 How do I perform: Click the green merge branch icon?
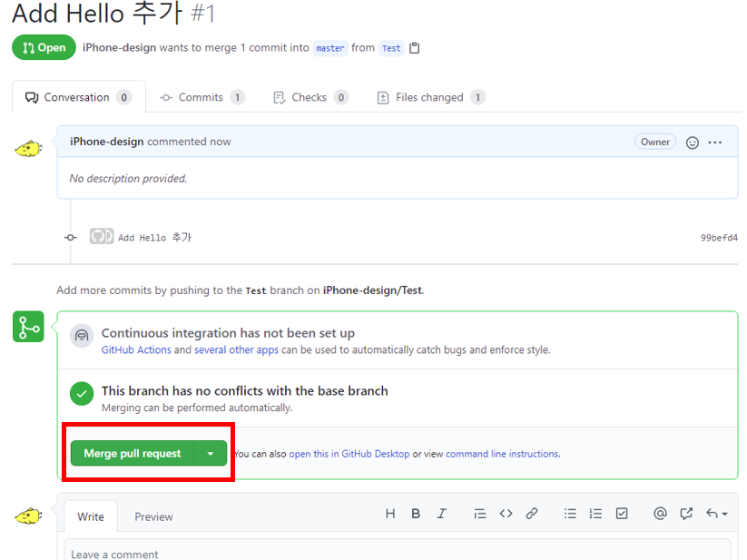[28, 327]
